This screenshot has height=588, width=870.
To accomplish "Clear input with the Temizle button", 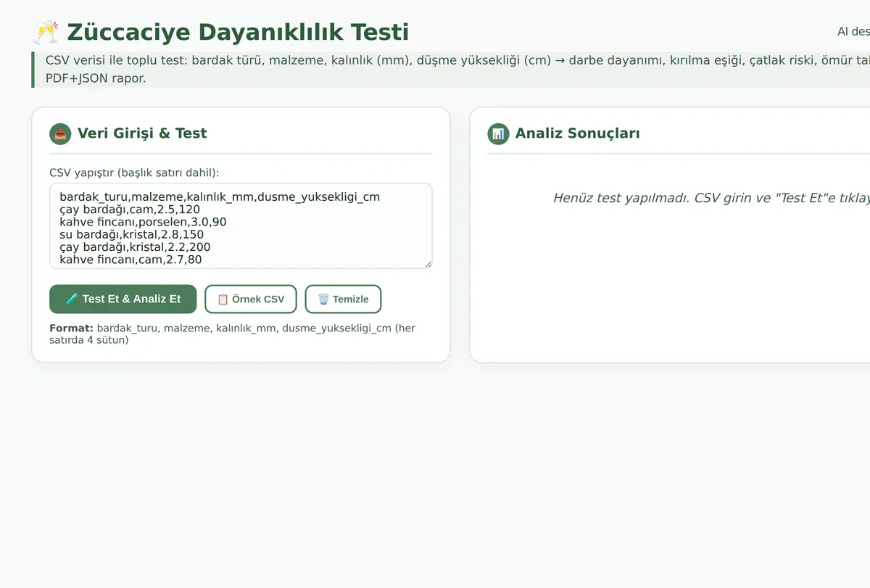I will 343,299.
